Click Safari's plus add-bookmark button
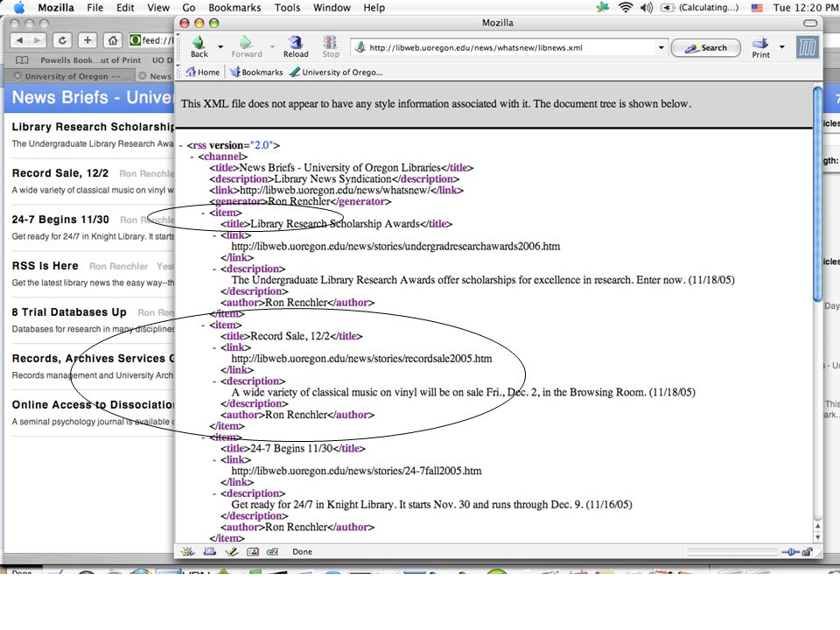The height and width of the screenshot is (630, 840). pyautogui.click(x=87, y=40)
